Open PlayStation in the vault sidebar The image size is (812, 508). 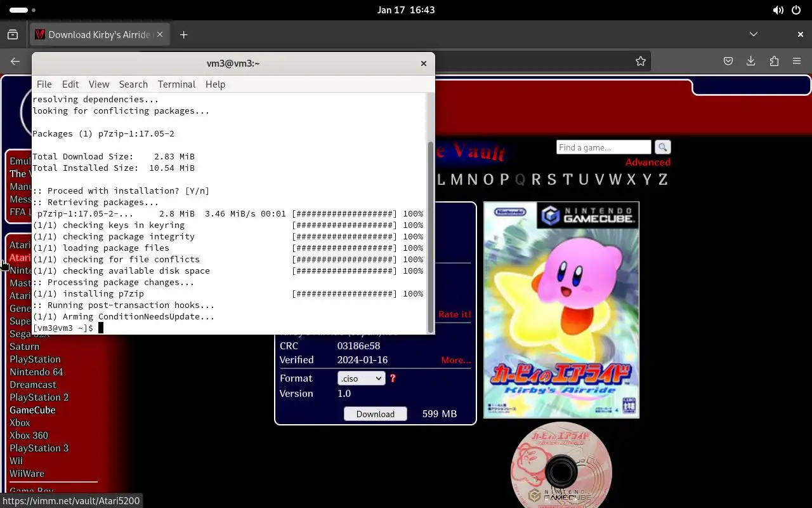pyautogui.click(x=35, y=359)
